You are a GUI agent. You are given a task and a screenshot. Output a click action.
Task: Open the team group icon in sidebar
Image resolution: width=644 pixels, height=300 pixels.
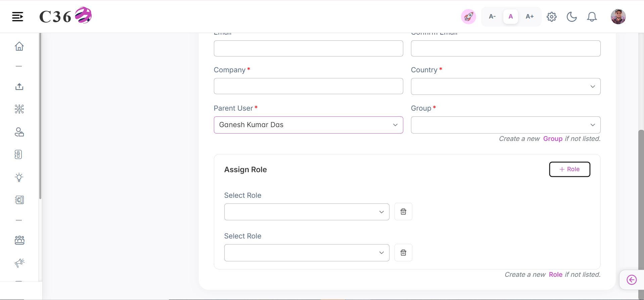point(19,240)
